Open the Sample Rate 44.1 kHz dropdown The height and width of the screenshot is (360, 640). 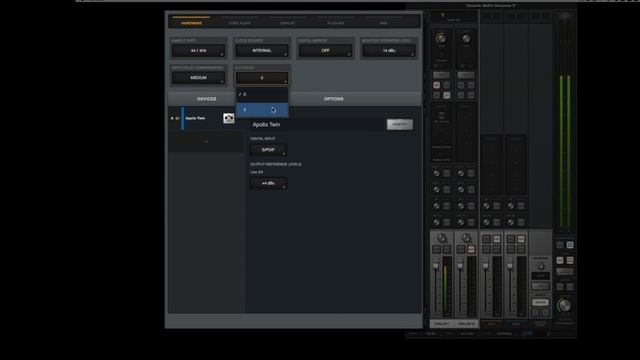[x=198, y=51]
